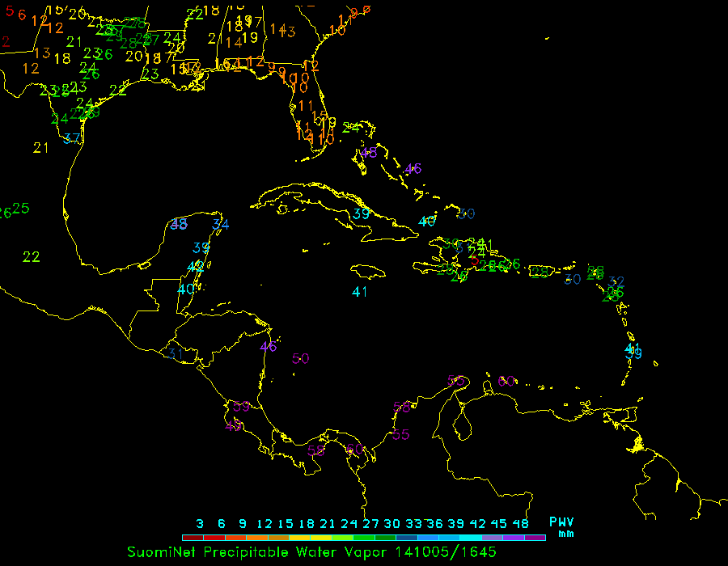The width and height of the screenshot is (728, 566).
Task: Select the 34 reading on northeast Yucatan
Action: pos(221,225)
